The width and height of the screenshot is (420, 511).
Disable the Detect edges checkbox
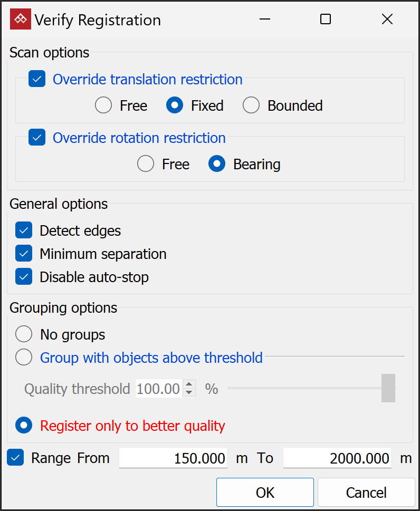[x=24, y=231]
